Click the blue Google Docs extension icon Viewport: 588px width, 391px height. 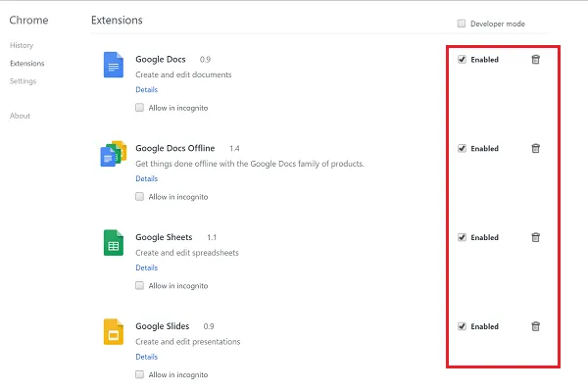(114, 65)
